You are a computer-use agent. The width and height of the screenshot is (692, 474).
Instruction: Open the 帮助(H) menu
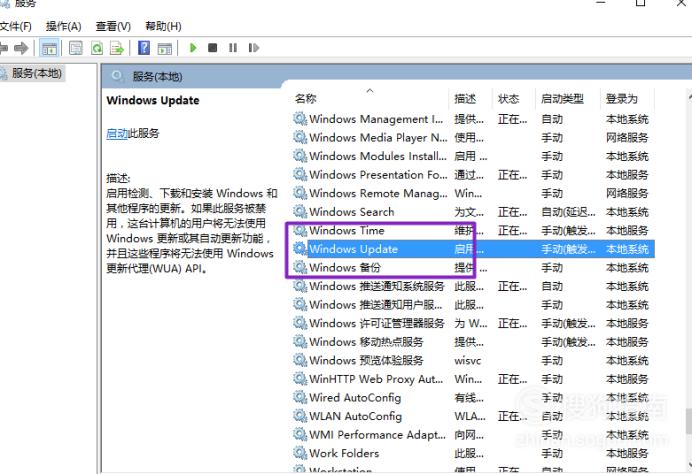pos(163,26)
